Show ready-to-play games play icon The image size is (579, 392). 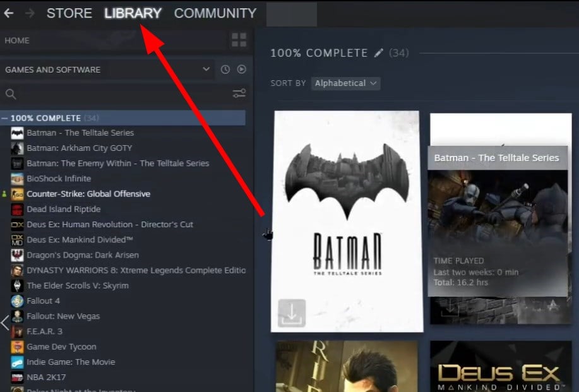[241, 69]
